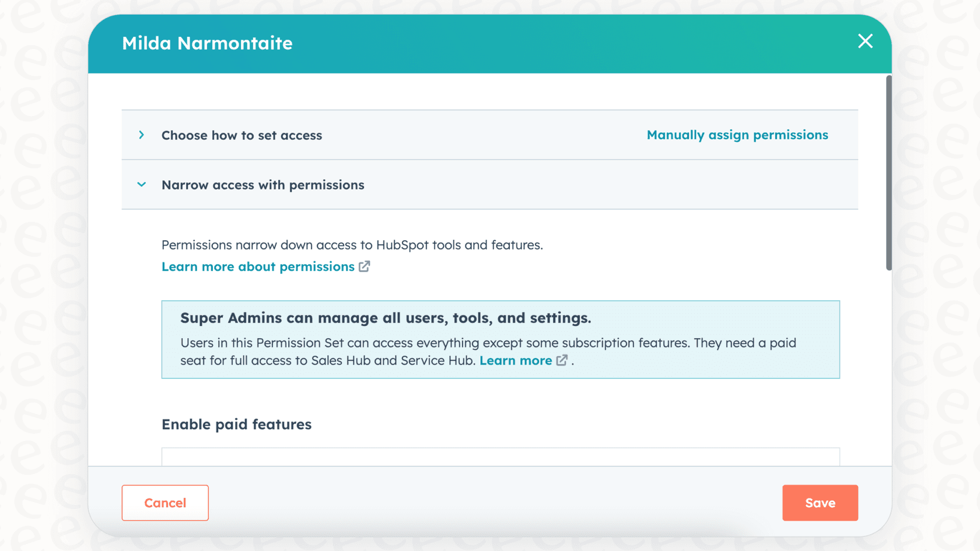Click the Enable paid features heading

tap(236, 424)
